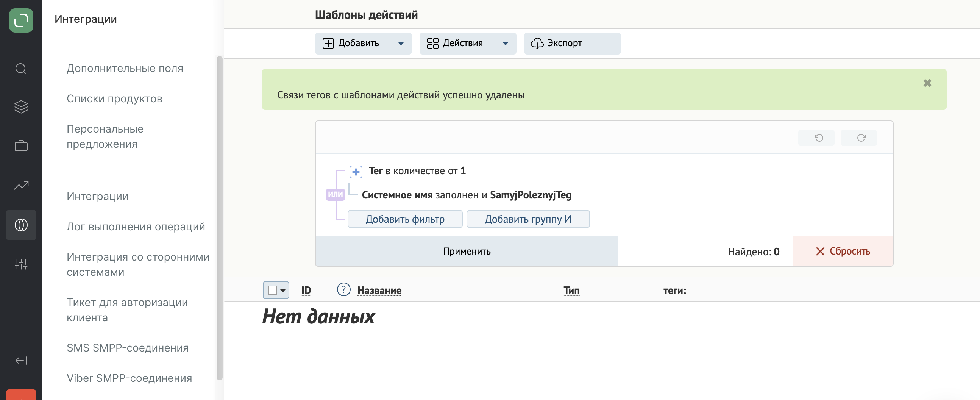
Task: Click the green app logo icon
Action: [21, 20]
